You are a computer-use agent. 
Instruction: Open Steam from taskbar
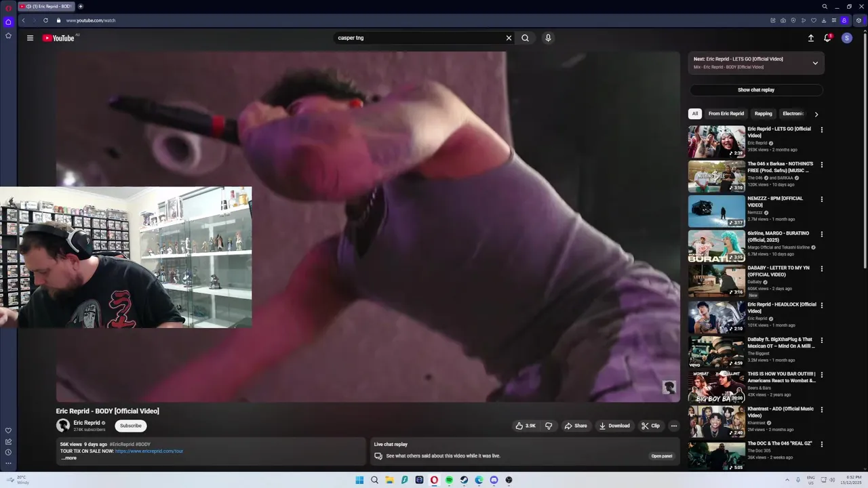click(464, 480)
